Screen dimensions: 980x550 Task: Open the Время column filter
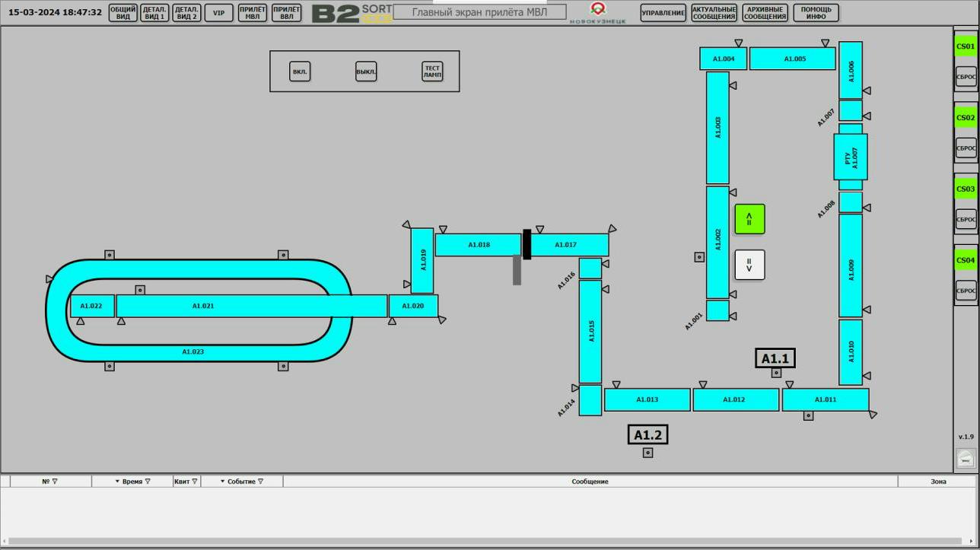coord(148,482)
